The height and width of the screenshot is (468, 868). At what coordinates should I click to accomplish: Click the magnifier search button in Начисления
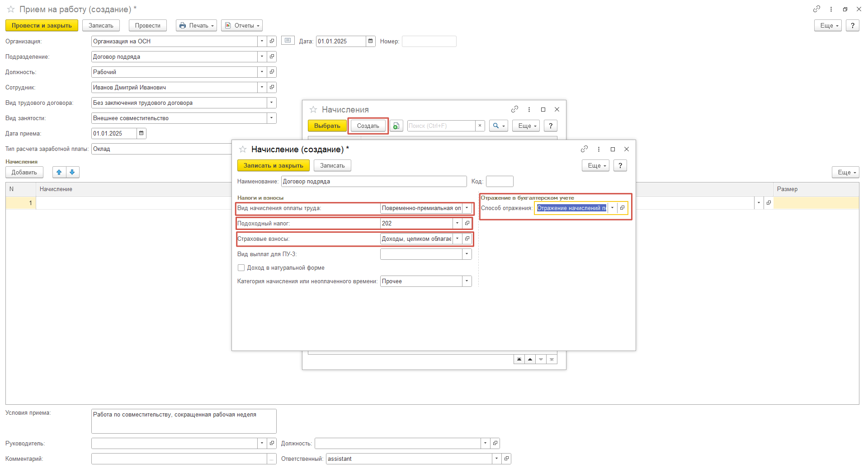498,126
